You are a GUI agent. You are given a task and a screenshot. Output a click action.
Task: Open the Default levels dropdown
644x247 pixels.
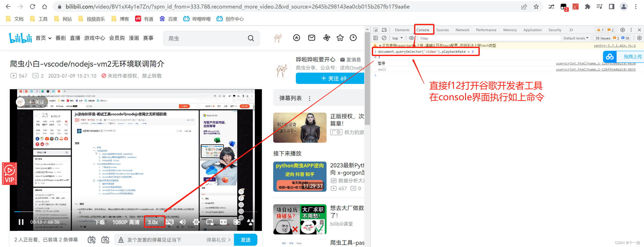pos(576,38)
